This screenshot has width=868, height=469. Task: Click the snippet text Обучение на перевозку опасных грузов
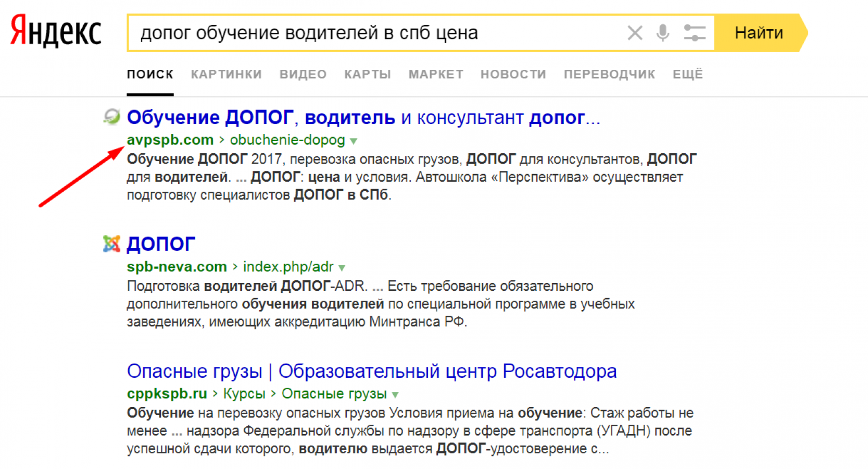click(410, 430)
